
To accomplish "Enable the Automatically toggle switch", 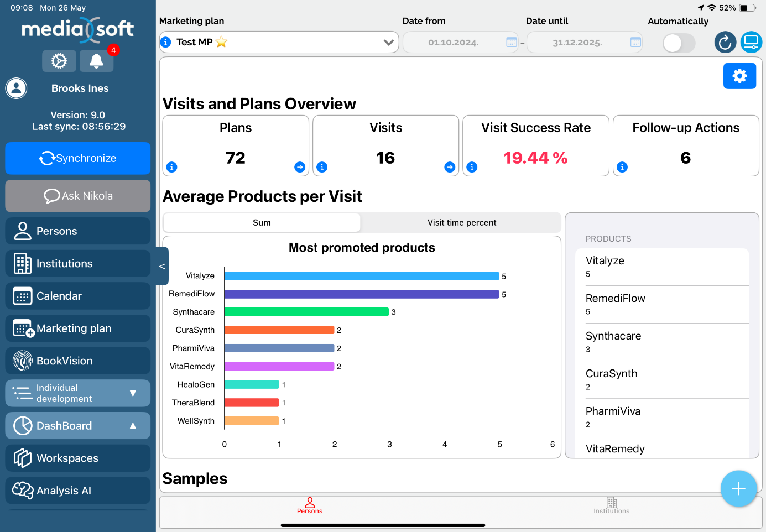I will click(679, 43).
